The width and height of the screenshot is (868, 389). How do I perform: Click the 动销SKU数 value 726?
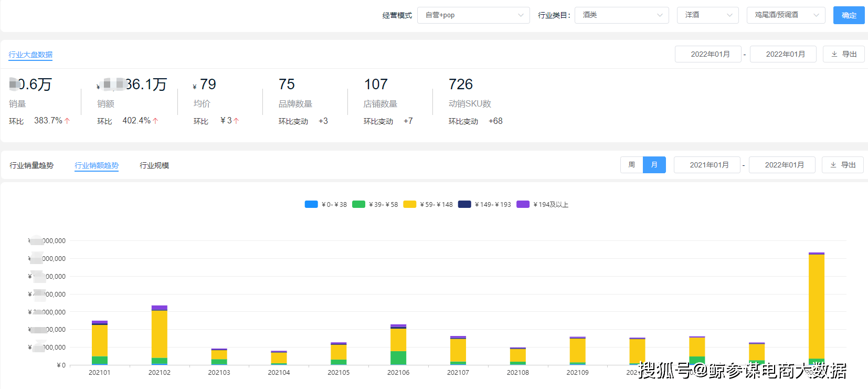coord(461,84)
